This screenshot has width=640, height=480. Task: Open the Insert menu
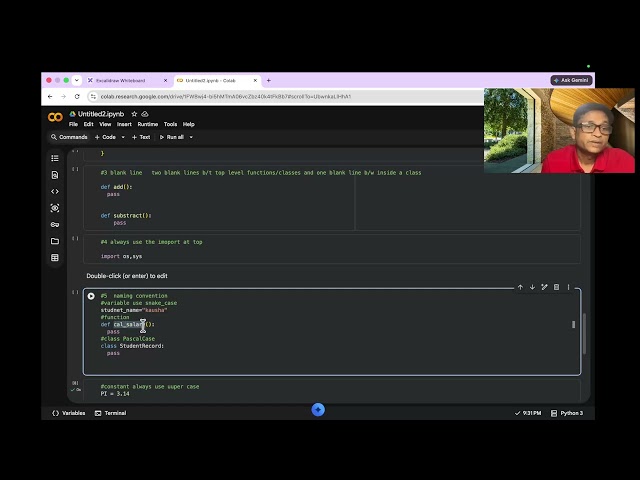tap(124, 124)
